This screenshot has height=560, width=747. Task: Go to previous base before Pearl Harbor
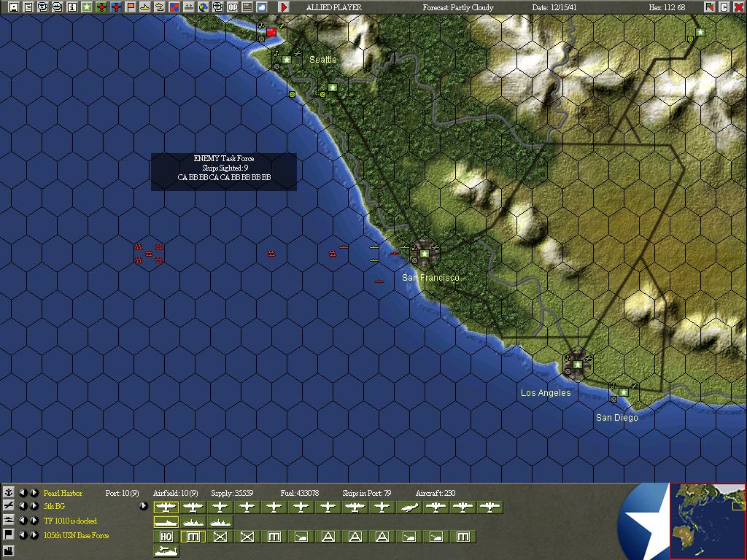23,492
